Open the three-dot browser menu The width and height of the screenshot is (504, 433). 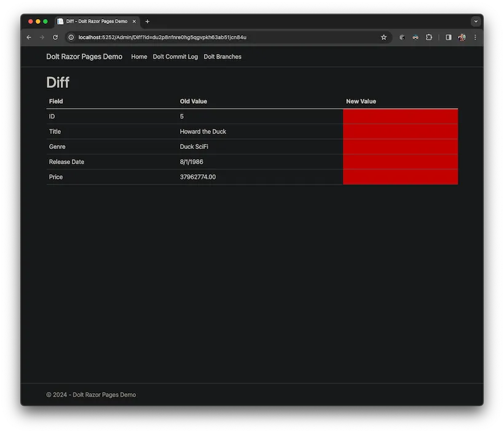click(474, 37)
